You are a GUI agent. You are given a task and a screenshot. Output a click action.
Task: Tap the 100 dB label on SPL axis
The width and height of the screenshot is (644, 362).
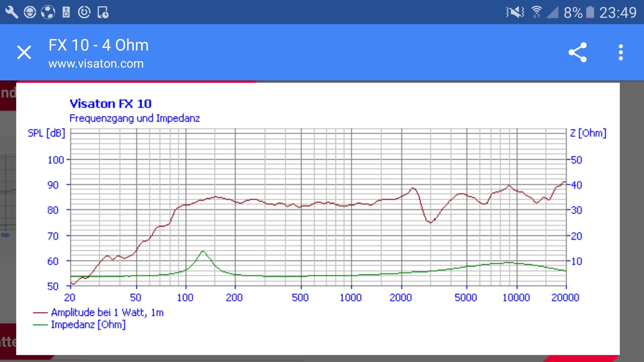pyautogui.click(x=56, y=160)
